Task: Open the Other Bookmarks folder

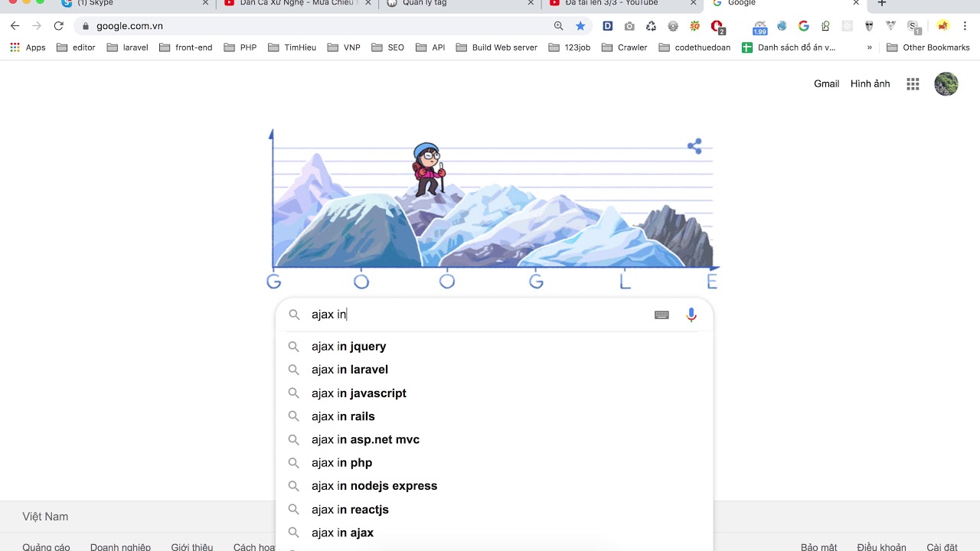Action: tap(928, 47)
